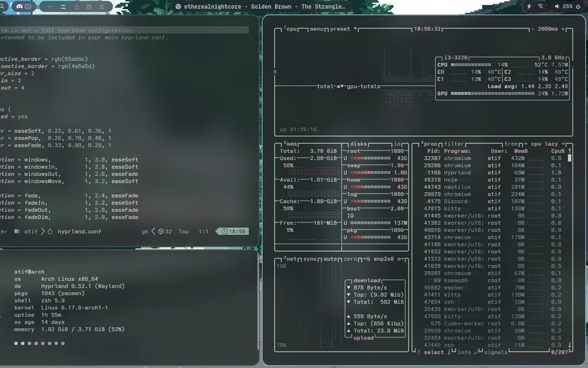The height and width of the screenshot is (368, 588).
Task: Click the proc list scroll-up arrow
Action: [x=570, y=151]
